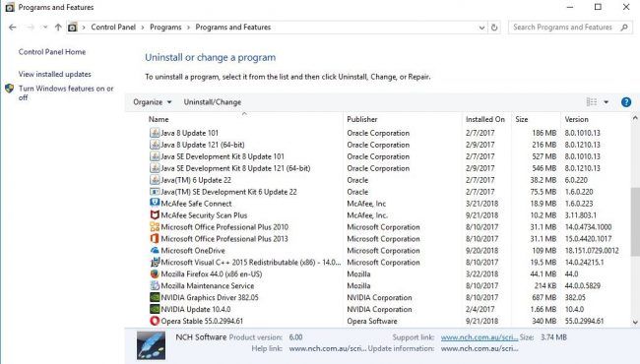Screen dimensions: 640x364
Task: Click the Mozilla Firefox 44.0 icon
Action: pyautogui.click(x=155, y=273)
